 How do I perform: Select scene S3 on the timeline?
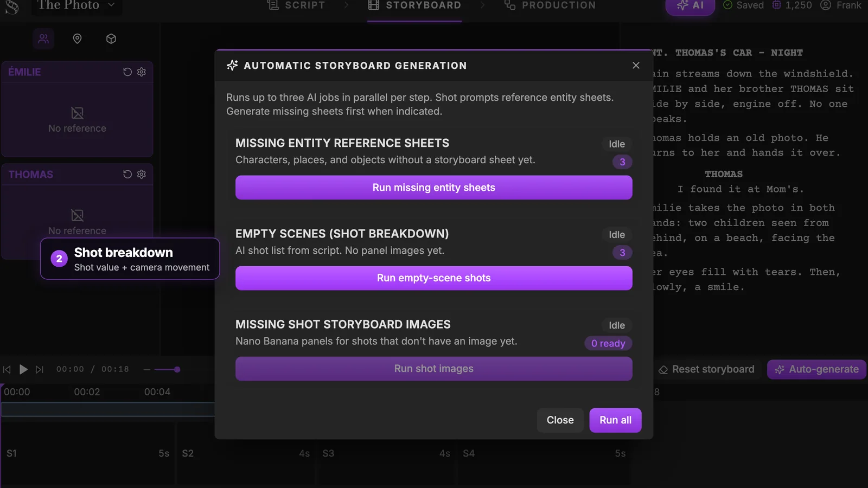tap(386, 454)
